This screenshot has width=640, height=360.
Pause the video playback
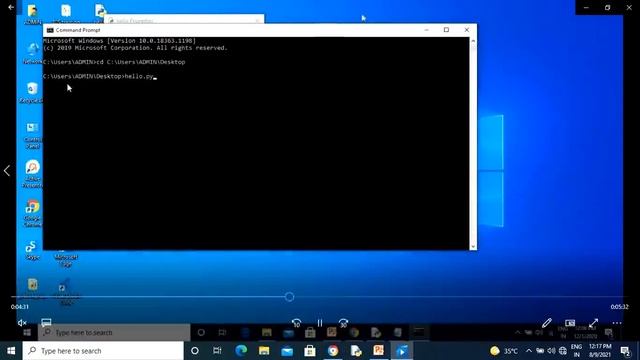coord(320,323)
